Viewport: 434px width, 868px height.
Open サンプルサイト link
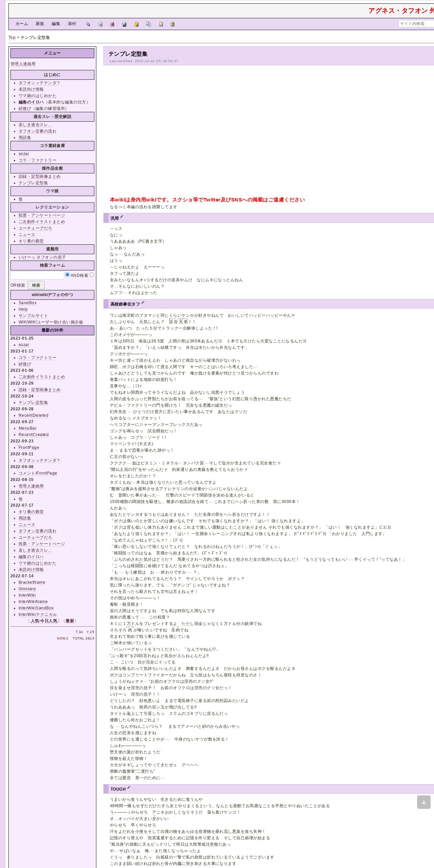click(x=33, y=316)
